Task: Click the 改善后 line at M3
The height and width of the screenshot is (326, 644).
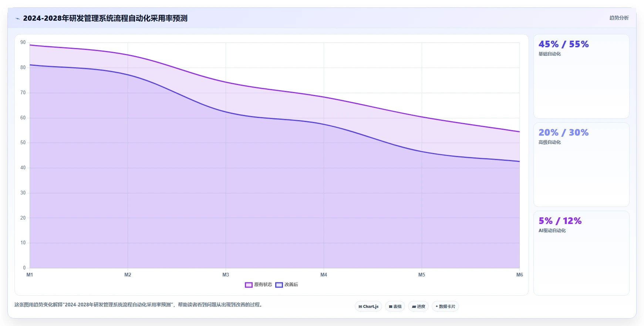Action: tap(226, 112)
